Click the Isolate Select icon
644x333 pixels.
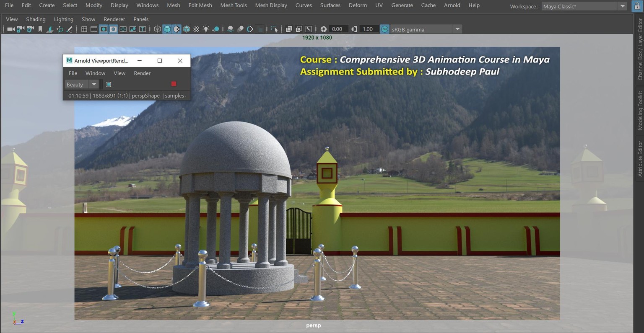[x=274, y=29]
